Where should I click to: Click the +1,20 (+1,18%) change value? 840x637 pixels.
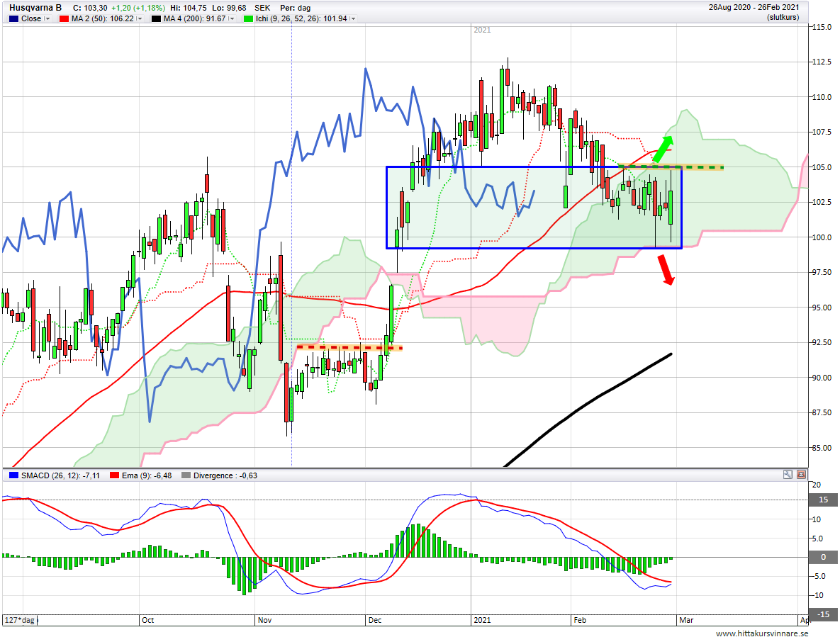click(x=138, y=8)
